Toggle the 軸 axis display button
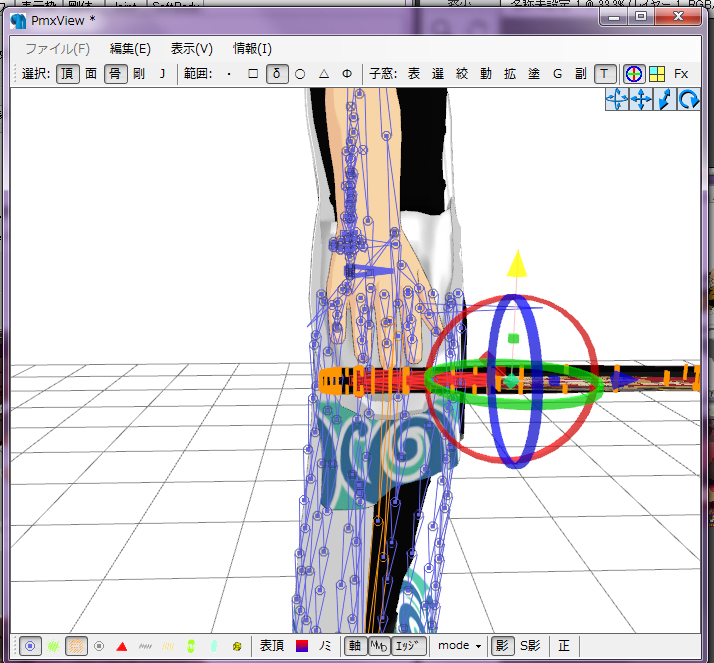This screenshot has height=663, width=714. point(355,646)
